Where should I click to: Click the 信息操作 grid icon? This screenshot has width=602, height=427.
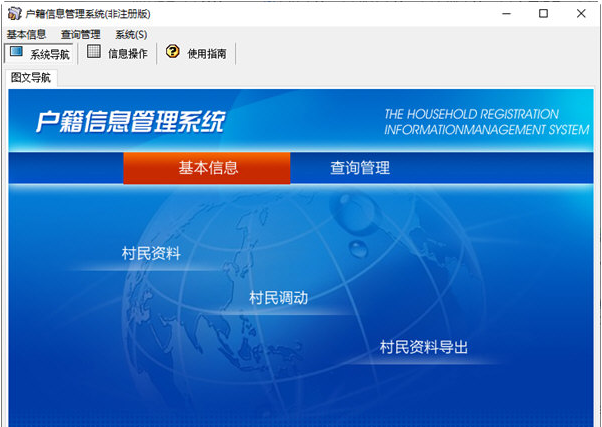click(94, 51)
